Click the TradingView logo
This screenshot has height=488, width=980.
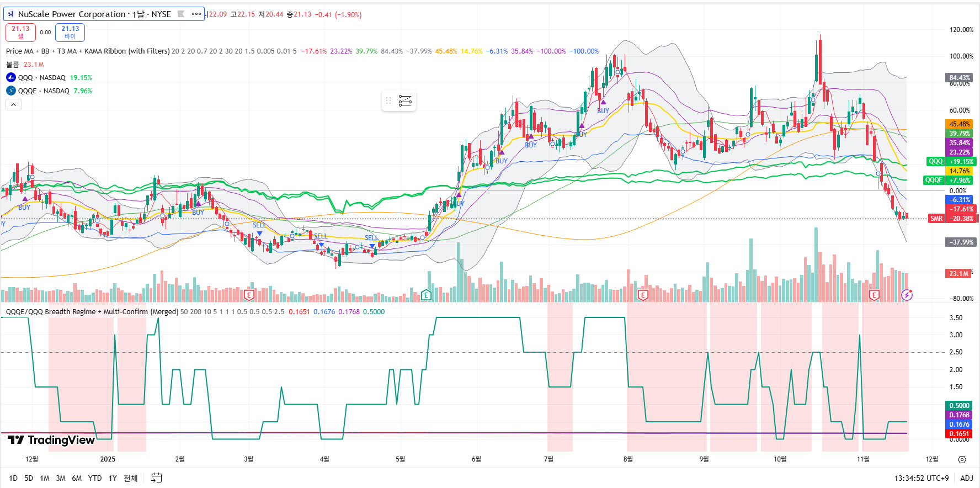(51, 440)
